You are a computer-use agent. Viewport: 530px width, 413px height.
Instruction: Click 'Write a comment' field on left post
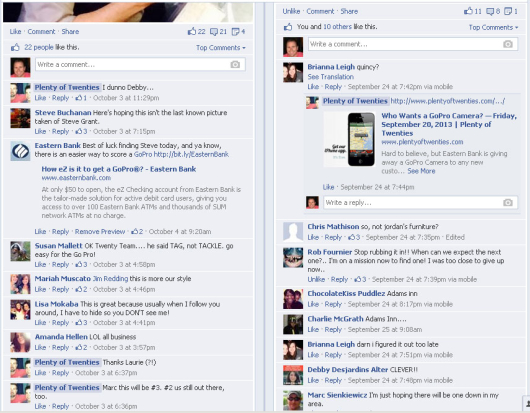pyautogui.click(x=140, y=65)
